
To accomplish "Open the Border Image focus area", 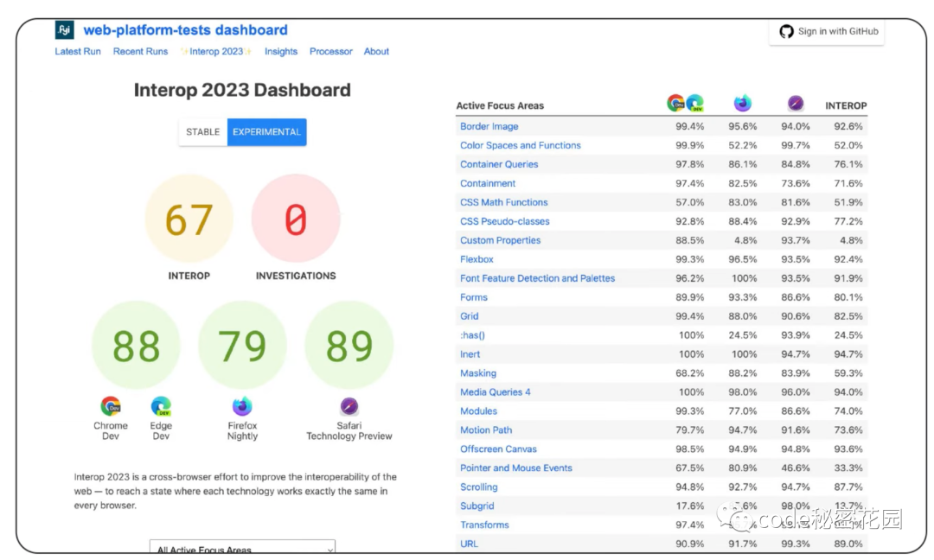I will tap(489, 126).
